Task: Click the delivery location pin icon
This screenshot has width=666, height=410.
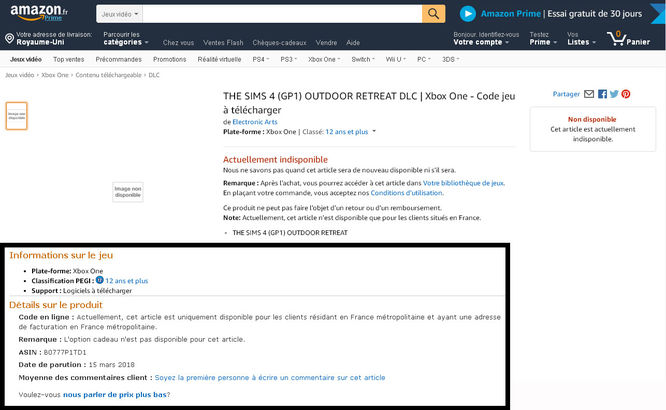Action: pos(9,39)
